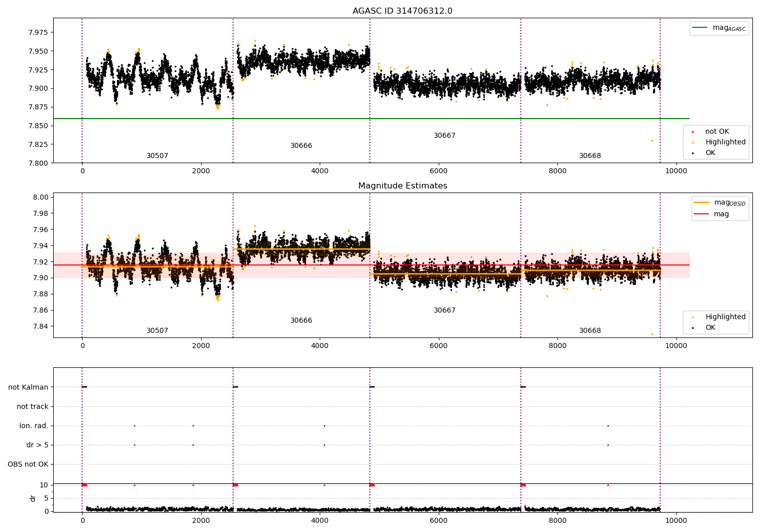Click the 5 tick on the dr axis
Image resolution: width=760 pixels, height=532 pixels.
point(46,499)
